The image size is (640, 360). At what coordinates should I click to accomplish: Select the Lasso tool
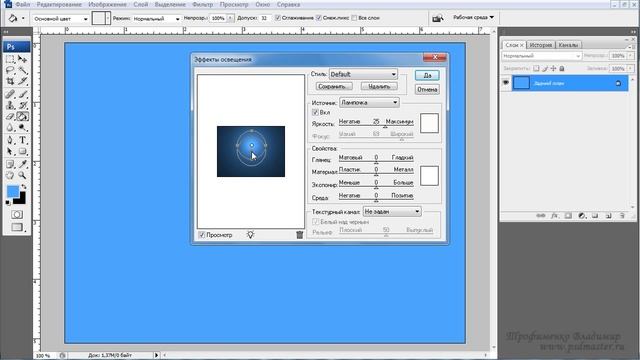pyautogui.click(x=10, y=70)
